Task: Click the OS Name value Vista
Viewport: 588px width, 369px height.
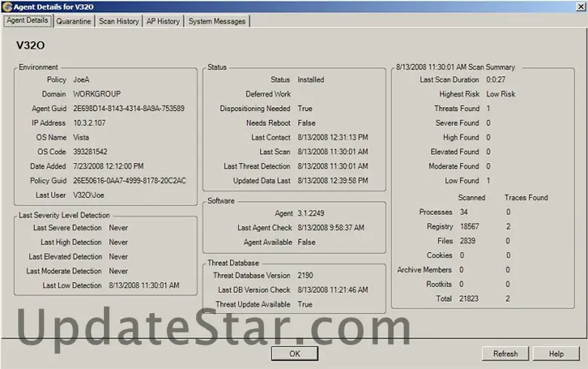Action: [81, 137]
